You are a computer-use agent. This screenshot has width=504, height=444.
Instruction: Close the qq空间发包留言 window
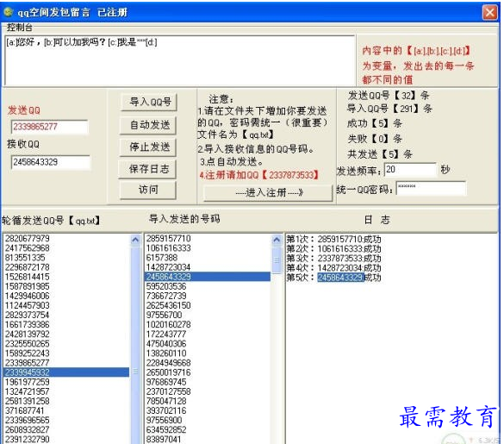[x=489, y=13]
